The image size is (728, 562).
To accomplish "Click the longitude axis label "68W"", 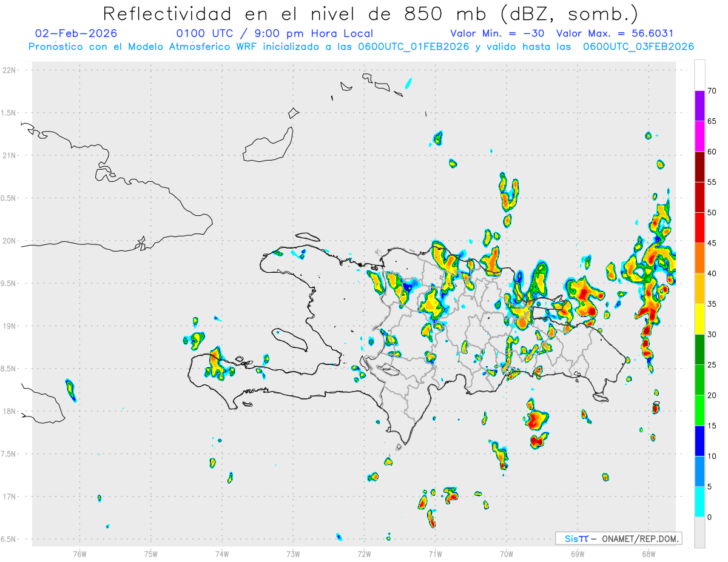I will (649, 553).
